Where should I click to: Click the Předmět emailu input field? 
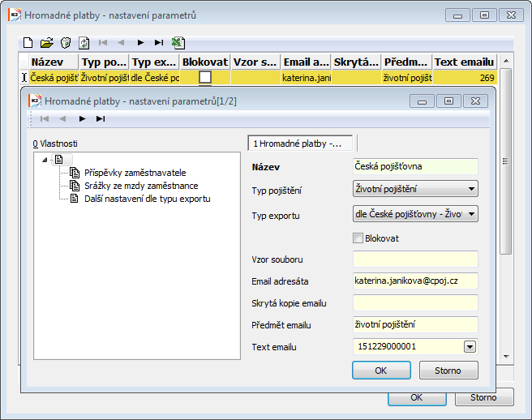point(415,324)
